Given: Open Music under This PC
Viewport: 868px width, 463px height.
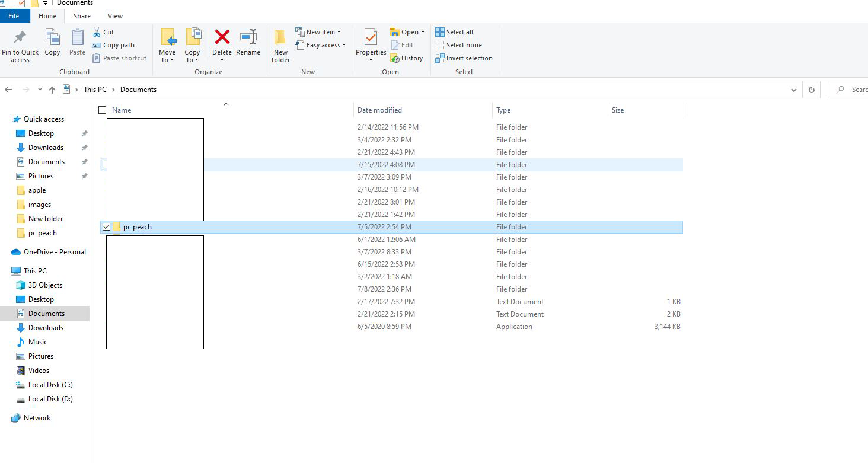Looking at the screenshot, I should [37, 342].
